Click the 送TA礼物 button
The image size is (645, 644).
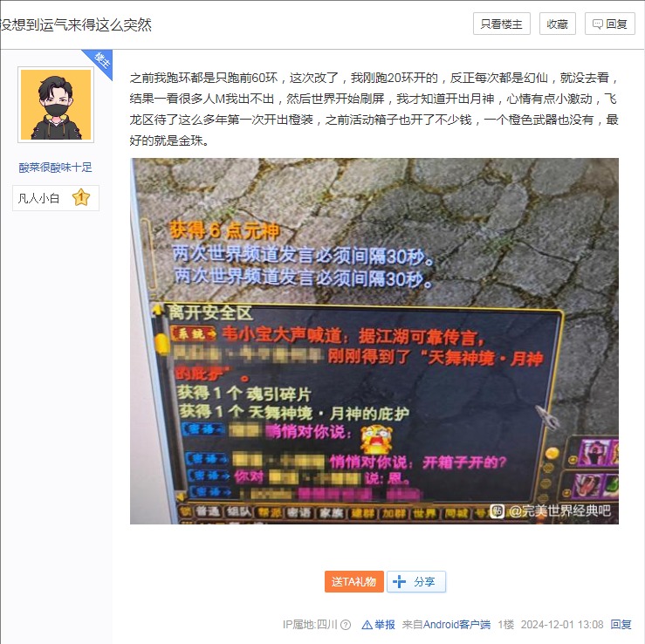tap(353, 581)
